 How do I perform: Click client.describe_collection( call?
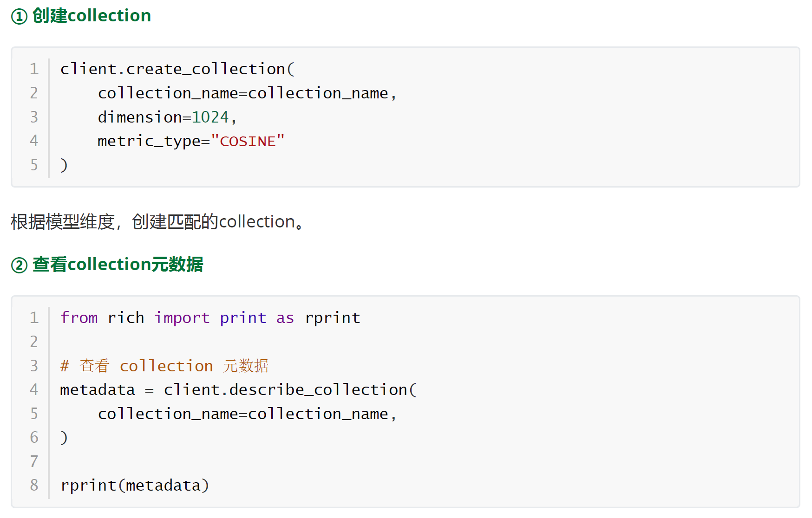[x=290, y=390]
